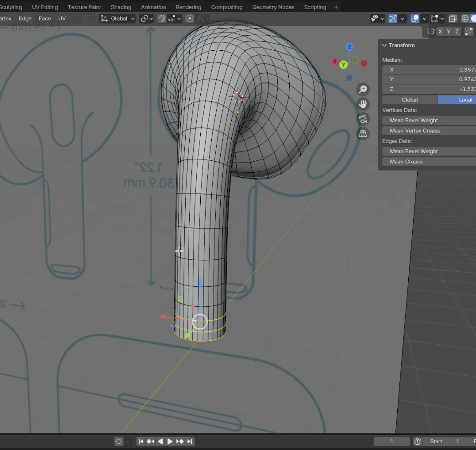Switch perspective/orthographic grid icon
The width and height of the screenshot is (476, 450).
tap(363, 134)
